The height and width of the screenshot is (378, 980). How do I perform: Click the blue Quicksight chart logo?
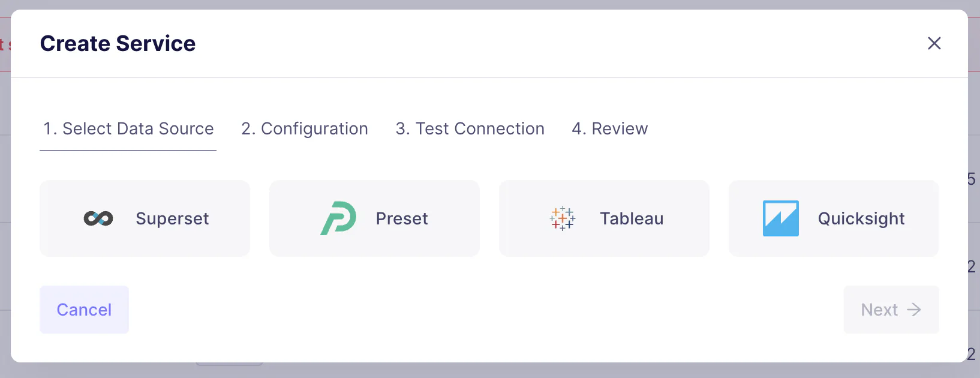[780, 218]
